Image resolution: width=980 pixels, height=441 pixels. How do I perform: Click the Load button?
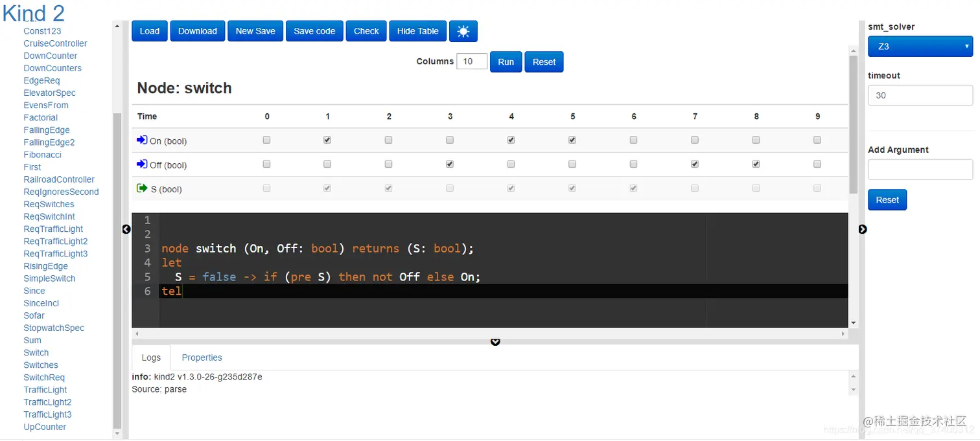pos(150,31)
